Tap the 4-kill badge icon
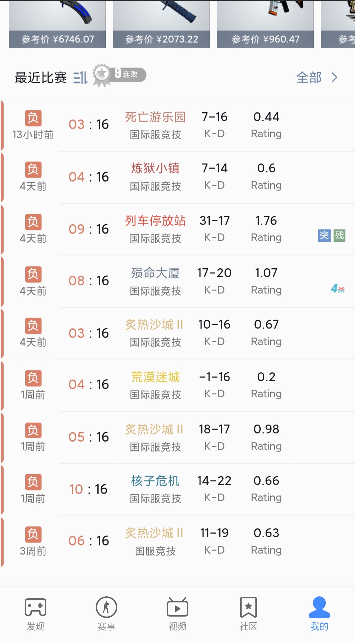 tap(338, 289)
